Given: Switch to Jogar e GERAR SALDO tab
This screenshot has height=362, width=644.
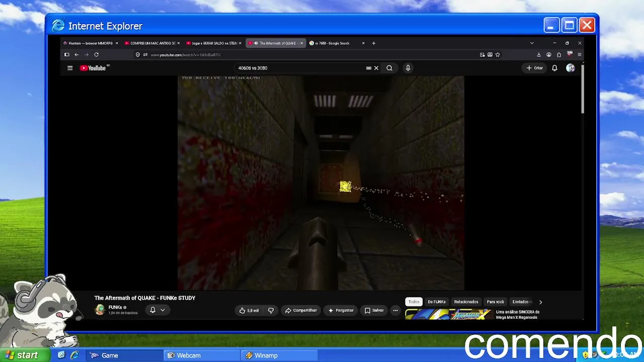Looking at the screenshot, I should click(213, 43).
